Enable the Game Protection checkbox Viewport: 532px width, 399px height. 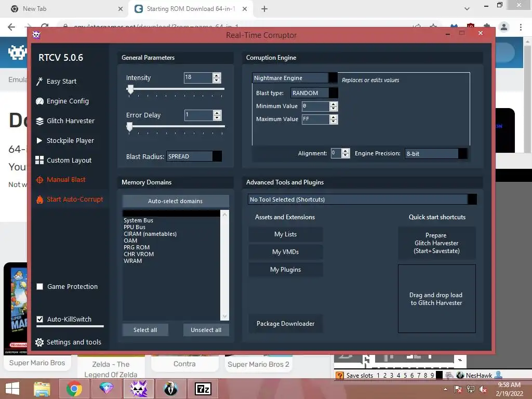tap(39, 287)
